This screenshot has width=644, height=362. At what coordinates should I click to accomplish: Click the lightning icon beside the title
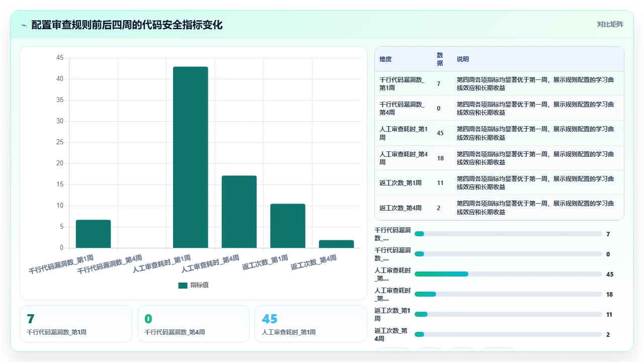(24, 25)
